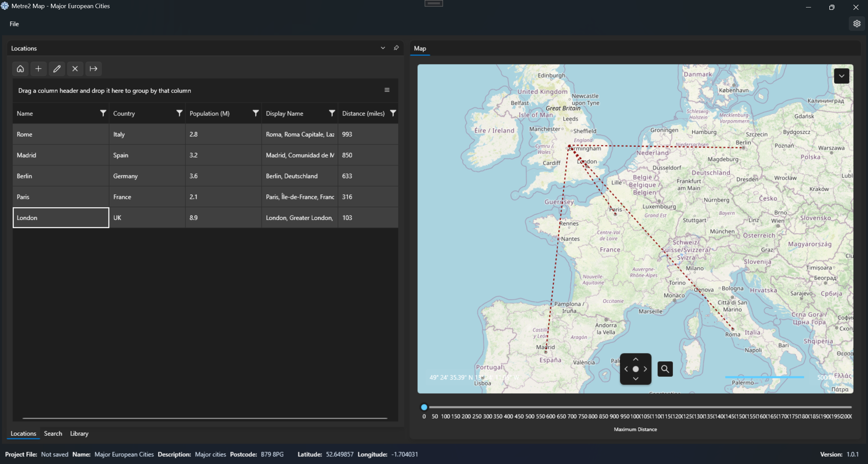Delete the selected location using the X icon
The image size is (868, 464).
pos(75,69)
